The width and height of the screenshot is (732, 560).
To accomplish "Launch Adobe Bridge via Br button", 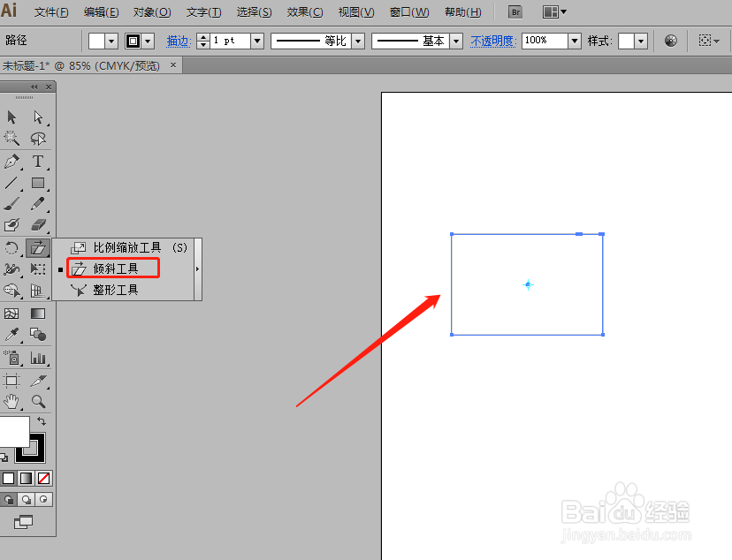I will 515,12.
